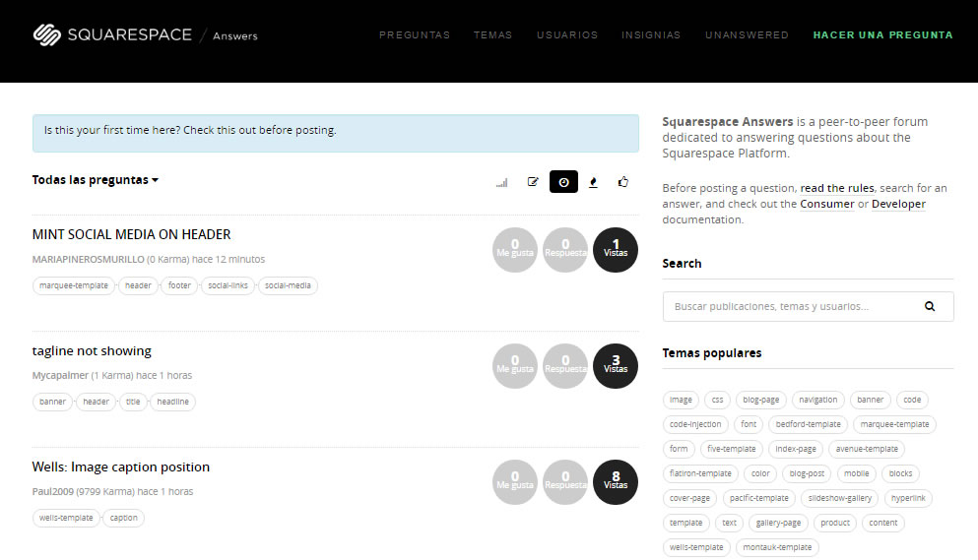Select header tag under Mint question
978x560 pixels.
click(x=138, y=285)
